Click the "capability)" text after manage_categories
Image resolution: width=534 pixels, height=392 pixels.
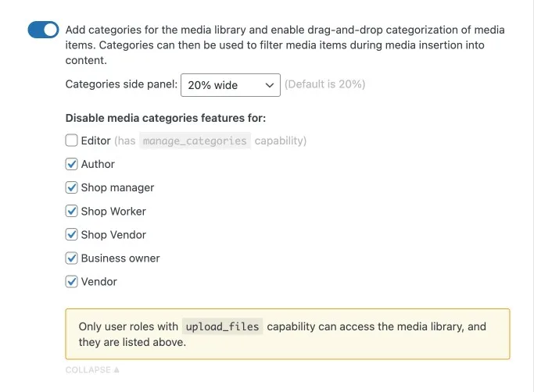pyautogui.click(x=280, y=141)
